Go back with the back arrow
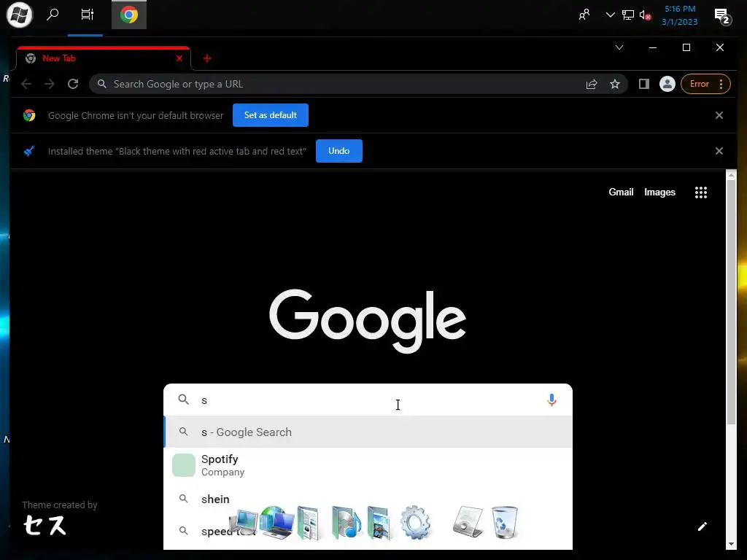747x560 pixels. [26, 84]
